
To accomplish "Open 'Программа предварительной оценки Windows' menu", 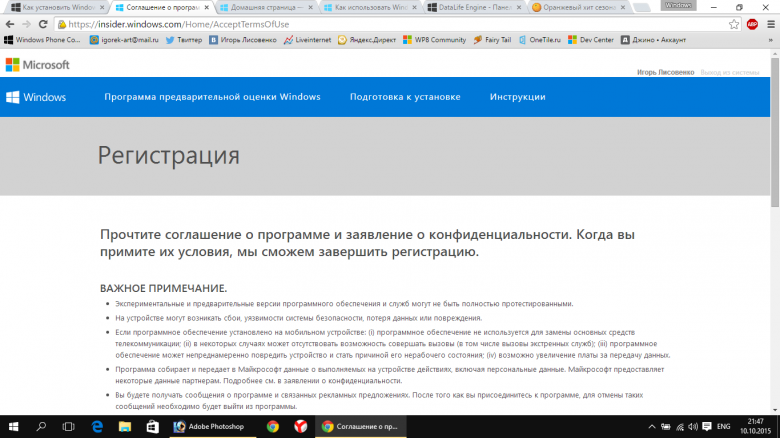I will pyautogui.click(x=212, y=97).
